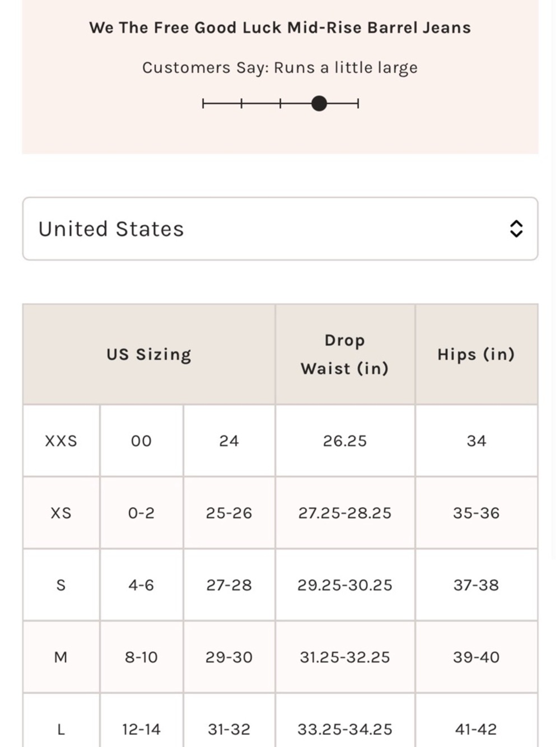Click the 26.25 drop waist cell

pyautogui.click(x=345, y=441)
